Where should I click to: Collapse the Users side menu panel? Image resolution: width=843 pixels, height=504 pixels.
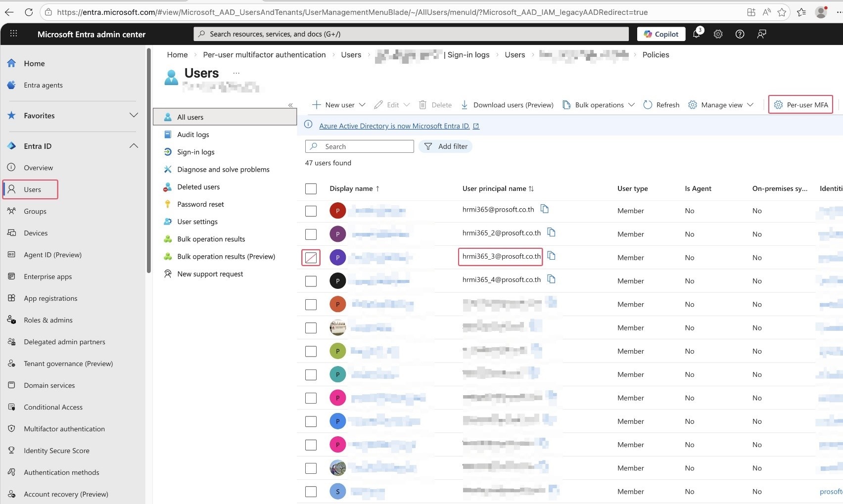coord(290,105)
